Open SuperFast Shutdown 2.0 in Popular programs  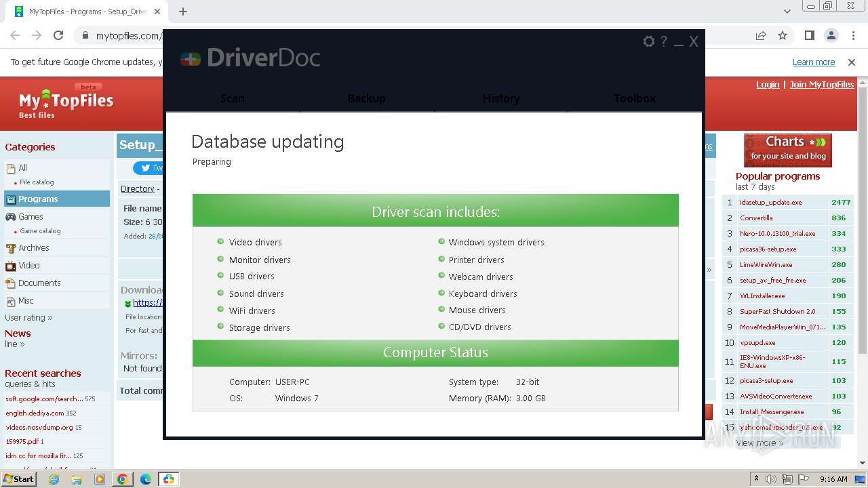coord(778,311)
